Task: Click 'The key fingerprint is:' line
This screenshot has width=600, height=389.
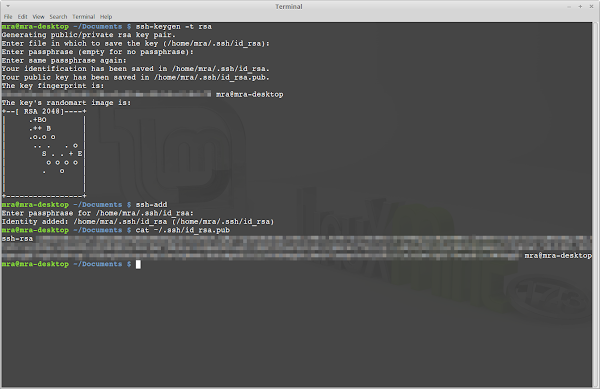Action: click(x=53, y=86)
